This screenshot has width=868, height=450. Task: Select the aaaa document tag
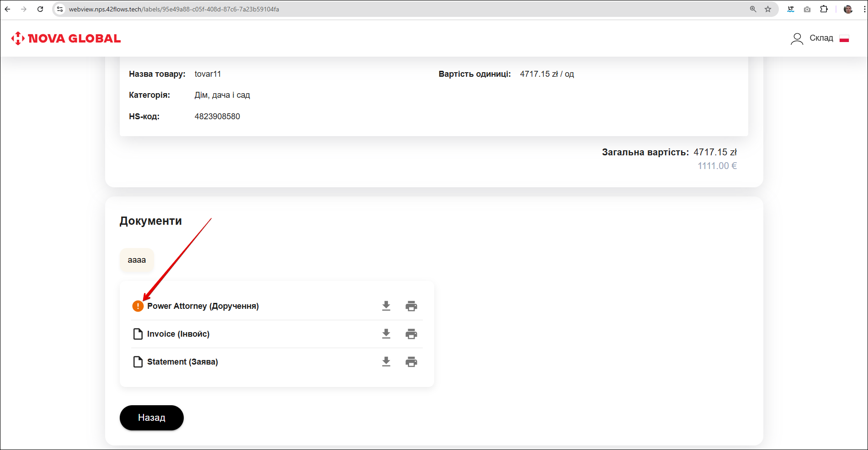point(137,260)
